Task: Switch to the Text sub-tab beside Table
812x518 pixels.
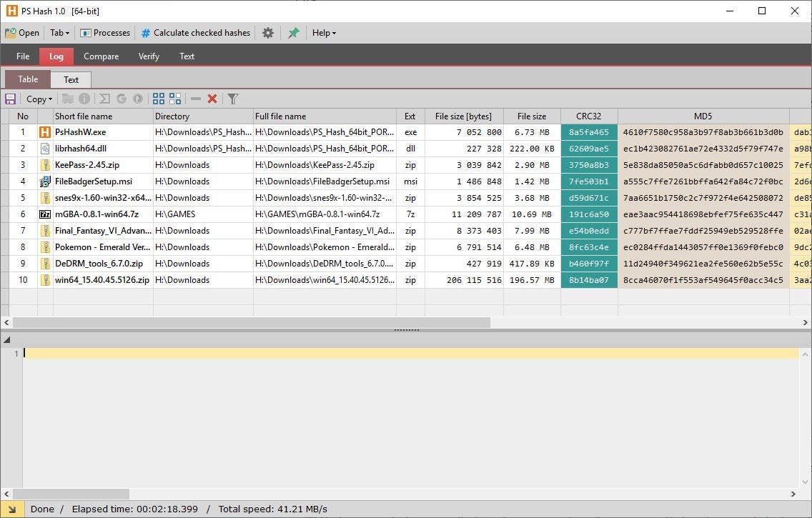Action: (71, 80)
